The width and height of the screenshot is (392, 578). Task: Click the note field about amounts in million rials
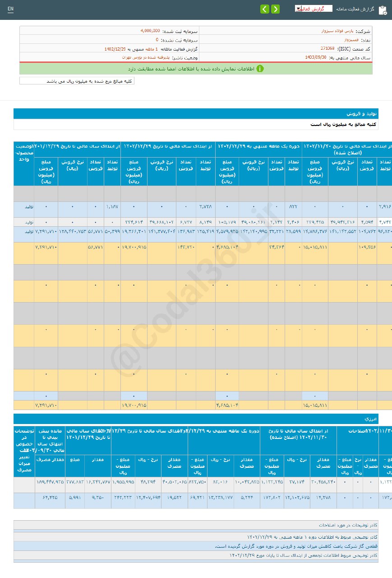[77, 81]
